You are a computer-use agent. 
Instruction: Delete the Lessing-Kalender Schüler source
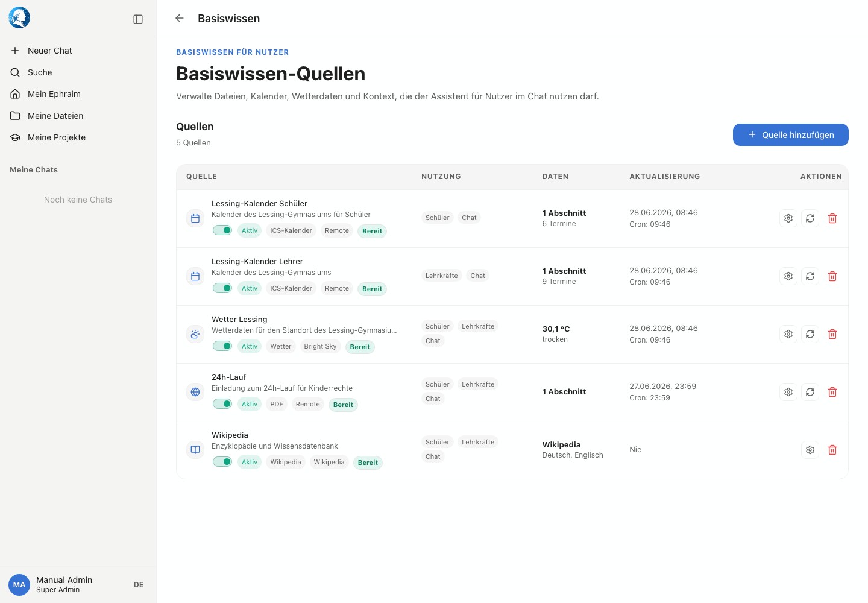click(832, 218)
